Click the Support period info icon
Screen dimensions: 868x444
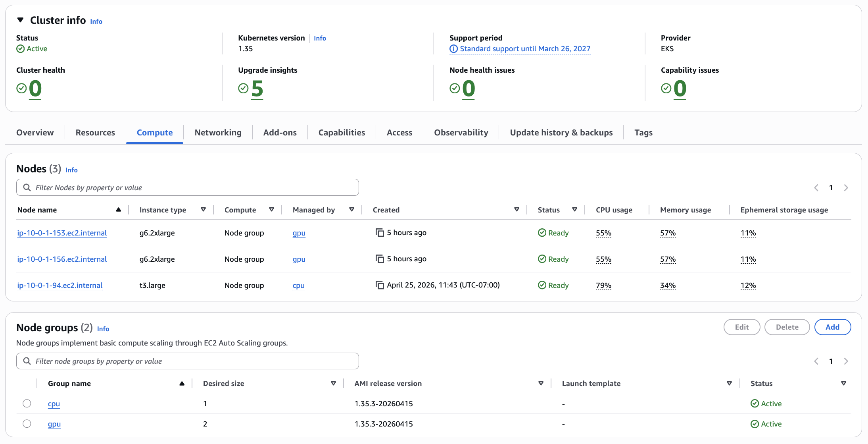click(x=453, y=49)
